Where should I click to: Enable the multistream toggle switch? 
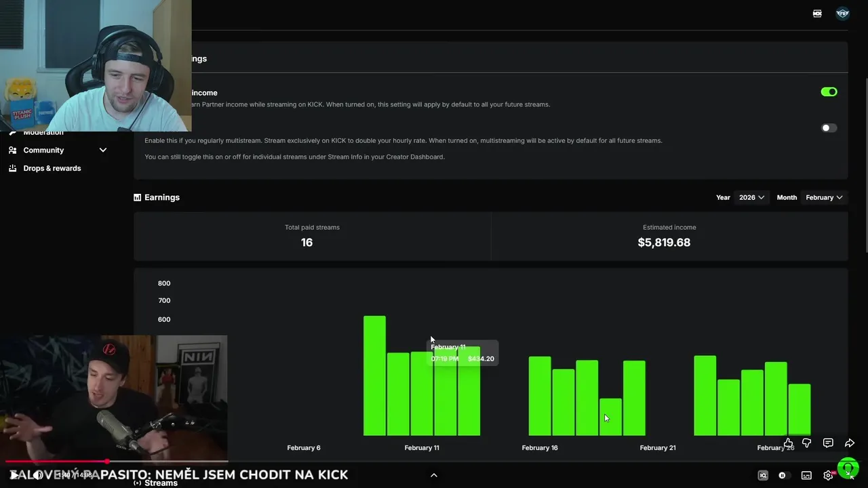click(829, 127)
